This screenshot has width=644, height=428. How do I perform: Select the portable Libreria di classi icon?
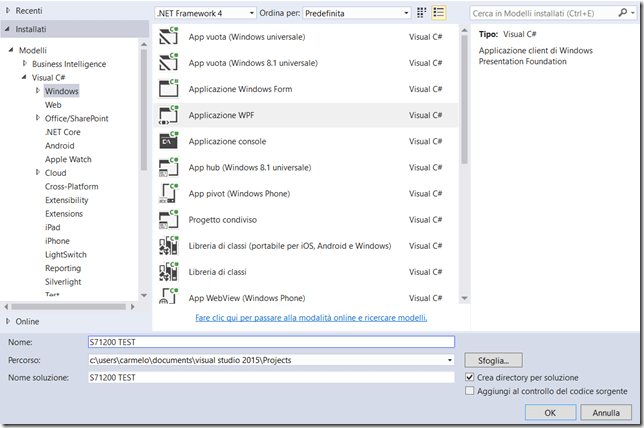pos(168,246)
